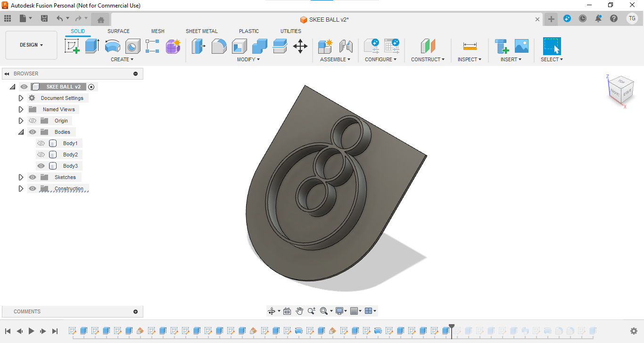Select the Move/Copy tool
Viewport: 644px width, 343px height.
pyautogui.click(x=300, y=46)
